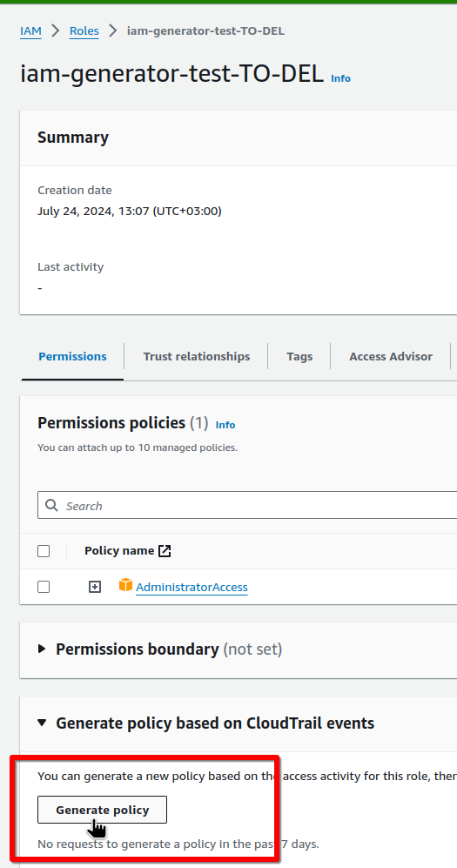Open the Access Advisor tab
Screen dimensions: 457x868
pyautogui.click(x=391, y=356)
